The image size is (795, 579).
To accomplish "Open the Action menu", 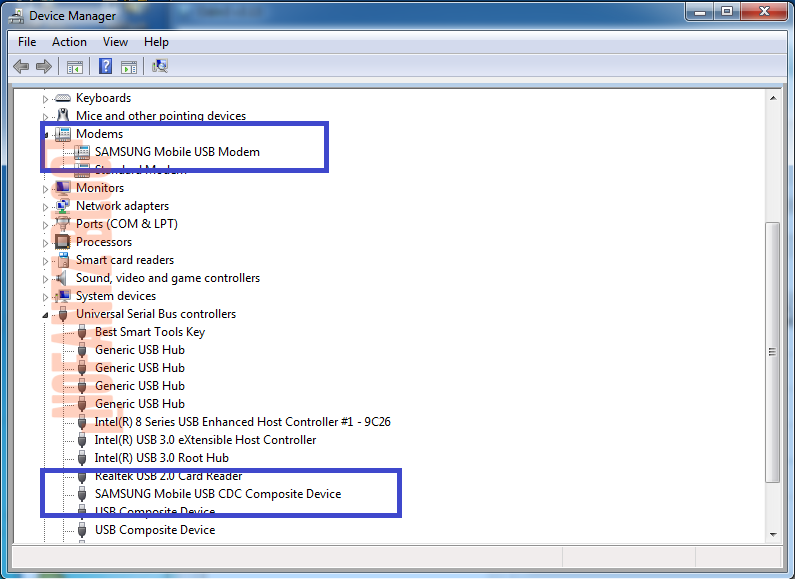I will tap(69, 42).
